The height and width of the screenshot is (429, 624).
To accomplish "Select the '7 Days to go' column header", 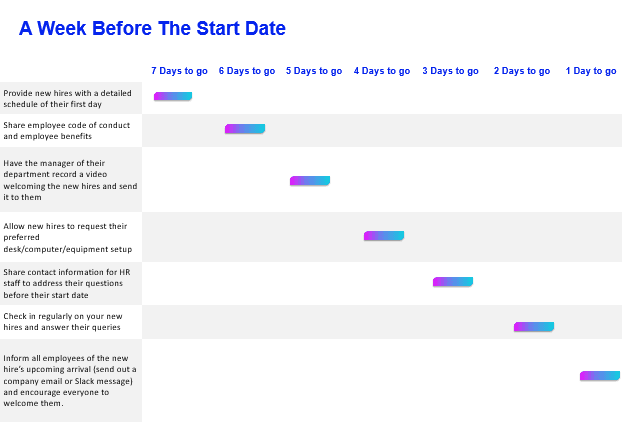I will pyautogui.click(x=179, y=71).
